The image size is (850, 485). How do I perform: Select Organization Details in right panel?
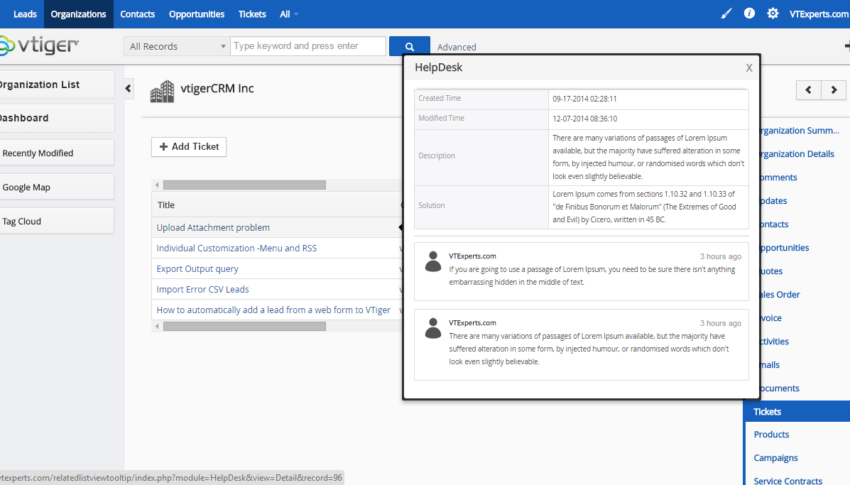click(796, 154)
